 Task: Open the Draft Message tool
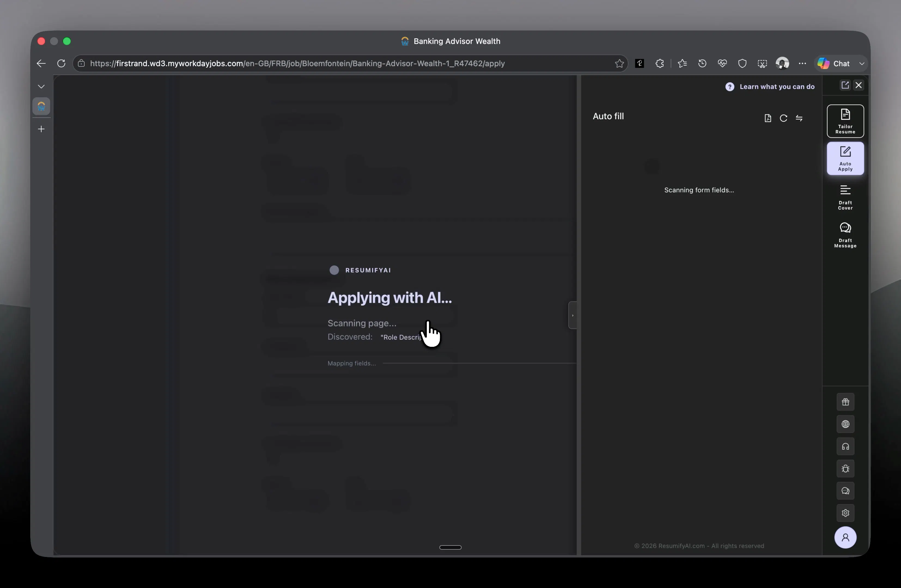[x=845, y=235]
